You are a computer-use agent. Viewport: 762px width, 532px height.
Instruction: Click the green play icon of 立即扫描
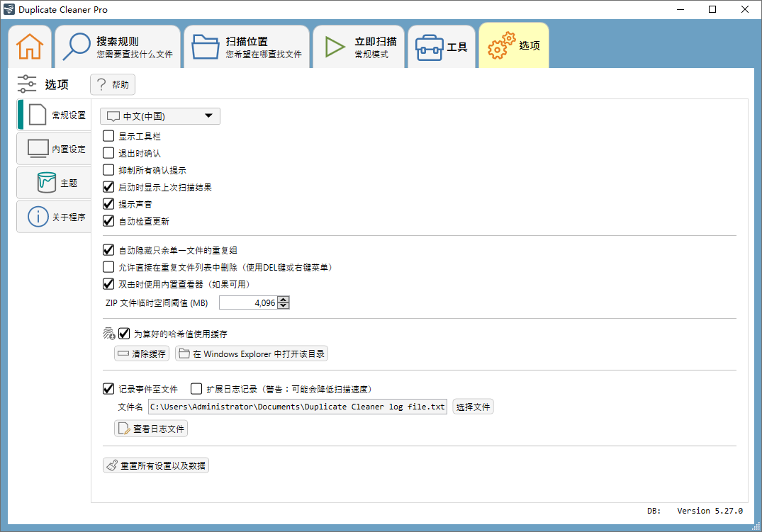coord(335,47)
